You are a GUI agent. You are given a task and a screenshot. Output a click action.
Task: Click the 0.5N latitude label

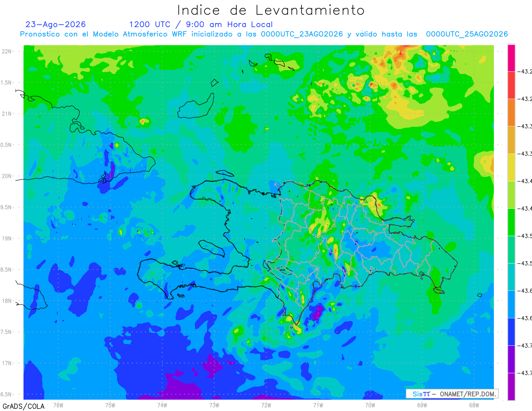pos(7,145)
